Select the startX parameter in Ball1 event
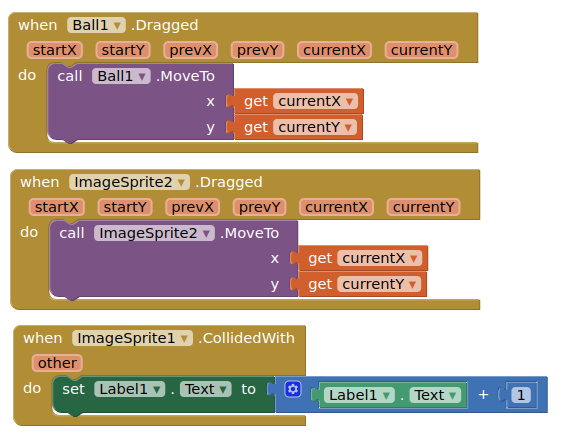 pyautogui.click(x=55, y=50)
